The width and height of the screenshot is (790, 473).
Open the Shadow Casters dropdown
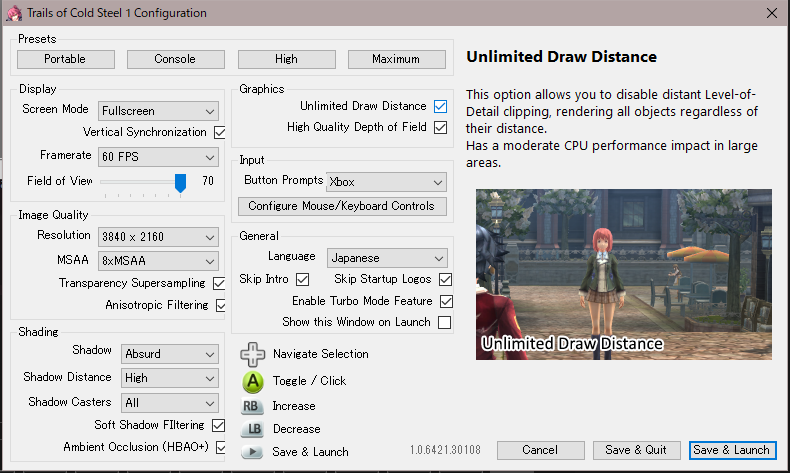170,403
